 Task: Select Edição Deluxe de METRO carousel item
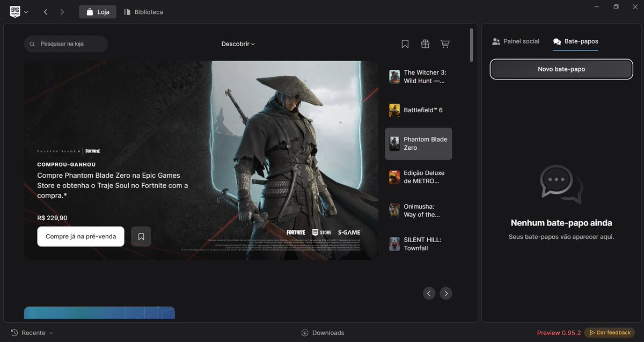coord(419,177)
